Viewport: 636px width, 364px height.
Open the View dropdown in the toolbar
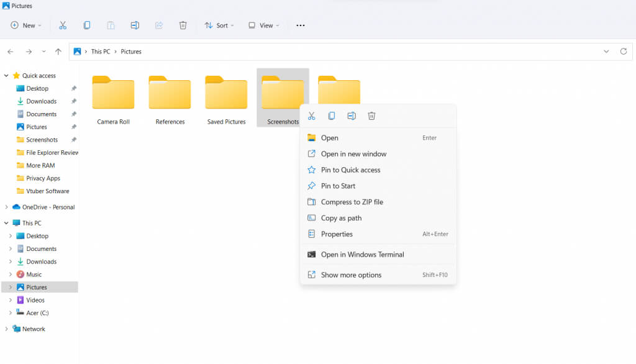[263, 25]
